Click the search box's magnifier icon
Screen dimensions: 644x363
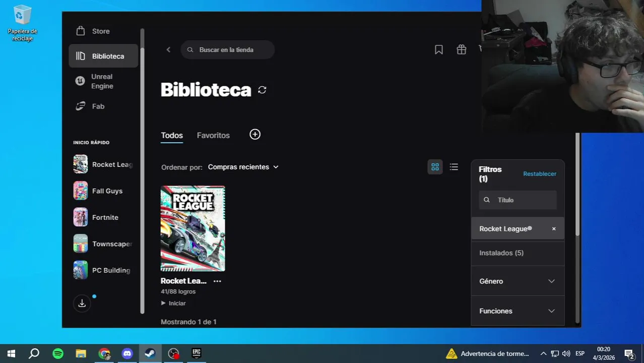pyautogui.click(x=190, y=50)
